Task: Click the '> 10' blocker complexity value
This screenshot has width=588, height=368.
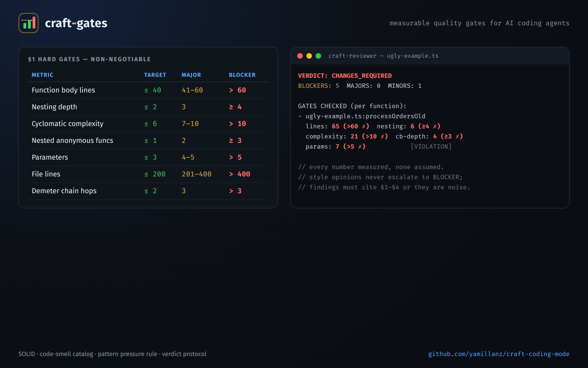Action: pos(237,124)
